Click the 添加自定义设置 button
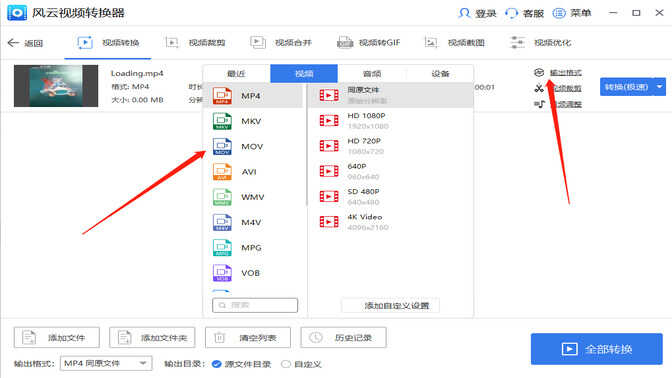This screenshot has height=378, width=672. click(x=390, y=306)
